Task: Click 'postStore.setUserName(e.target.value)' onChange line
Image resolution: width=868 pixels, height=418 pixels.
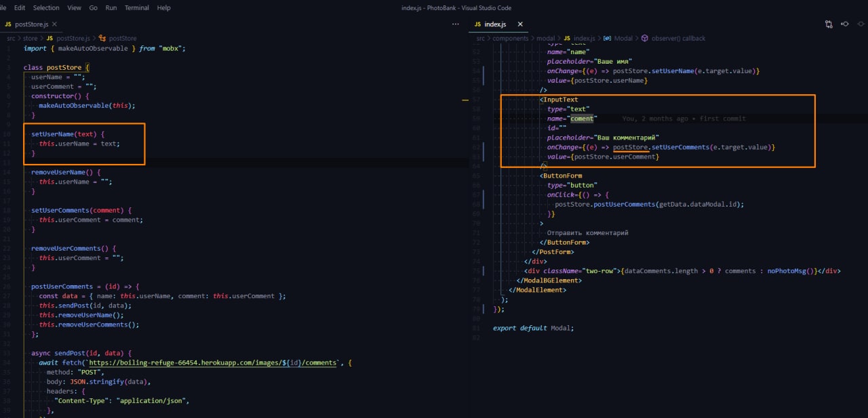Action: click(x=654, y=71)
